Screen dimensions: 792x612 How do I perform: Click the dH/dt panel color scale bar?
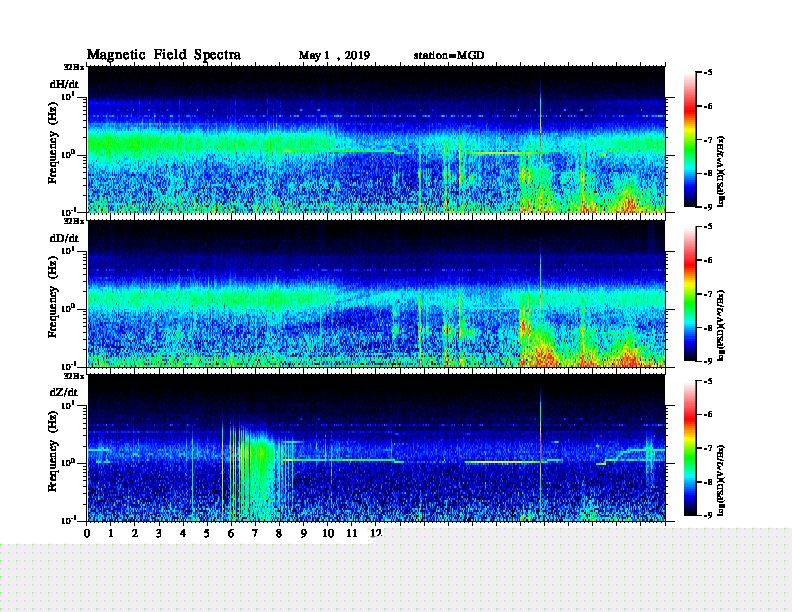(x=690, y=140)
